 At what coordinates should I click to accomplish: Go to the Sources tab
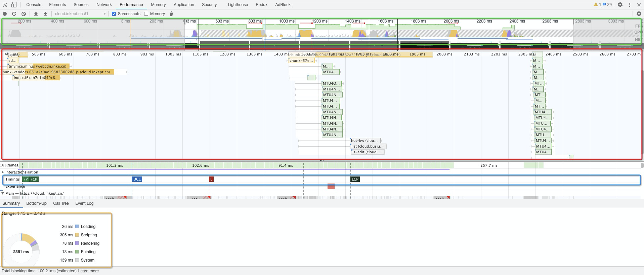81,5
